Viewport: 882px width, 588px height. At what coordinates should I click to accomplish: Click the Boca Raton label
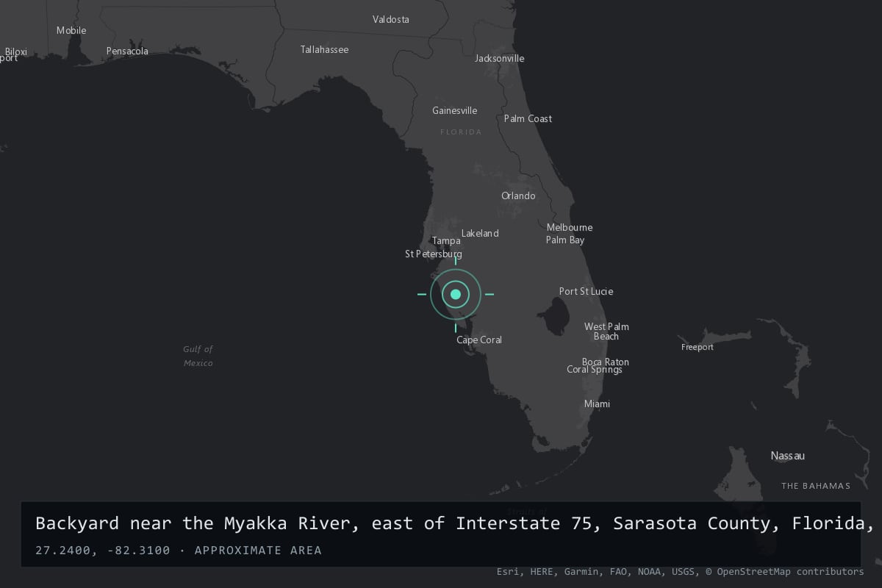coord(606,362)
